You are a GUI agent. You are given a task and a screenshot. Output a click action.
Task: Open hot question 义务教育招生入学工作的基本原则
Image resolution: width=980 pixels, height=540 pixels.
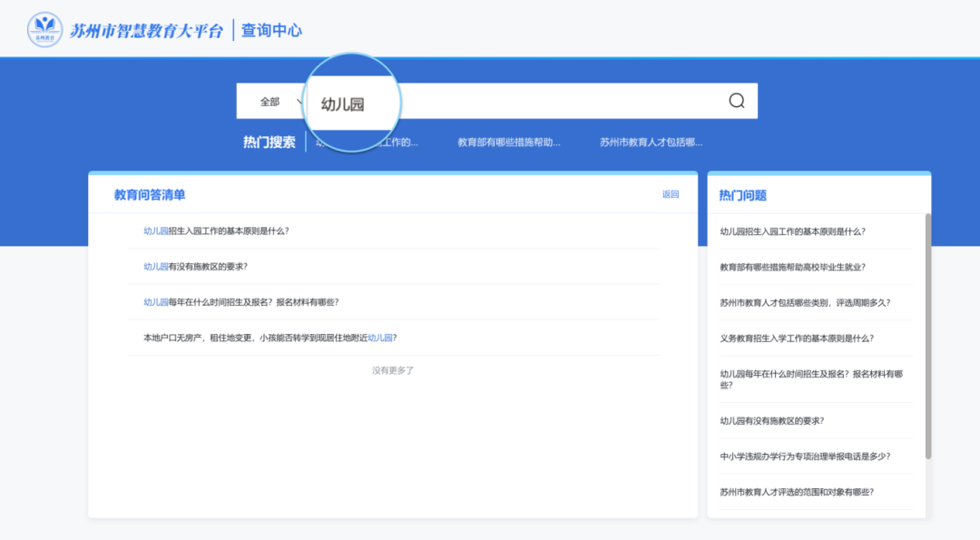tap(796, 338)
